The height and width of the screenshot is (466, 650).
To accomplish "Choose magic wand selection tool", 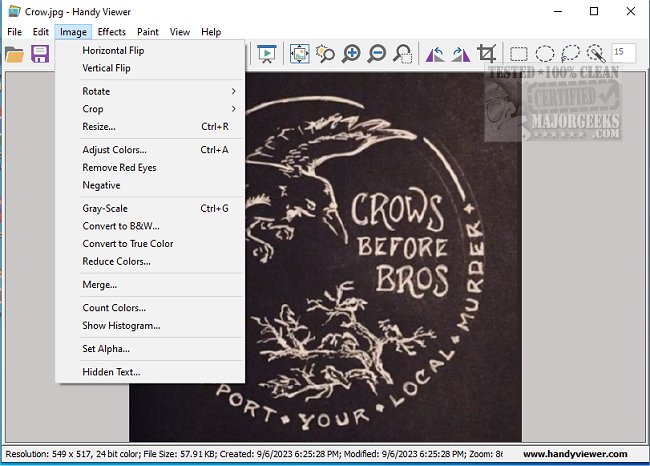I will (x=596, y=54).
